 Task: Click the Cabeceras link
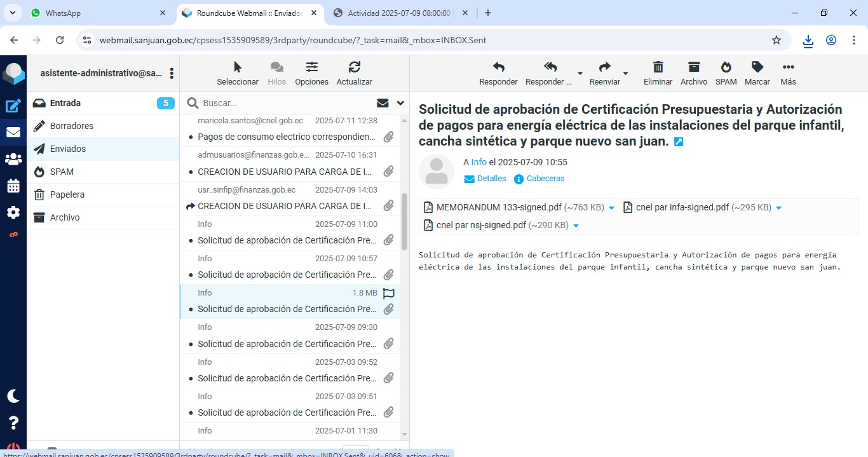click(x=545, y=179)
